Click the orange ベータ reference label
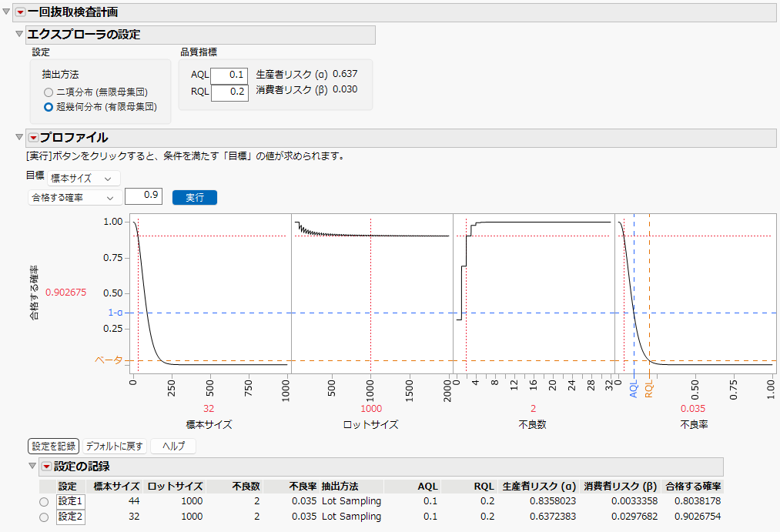This screenshot has width=780, height=532. [x=109, y=360]
